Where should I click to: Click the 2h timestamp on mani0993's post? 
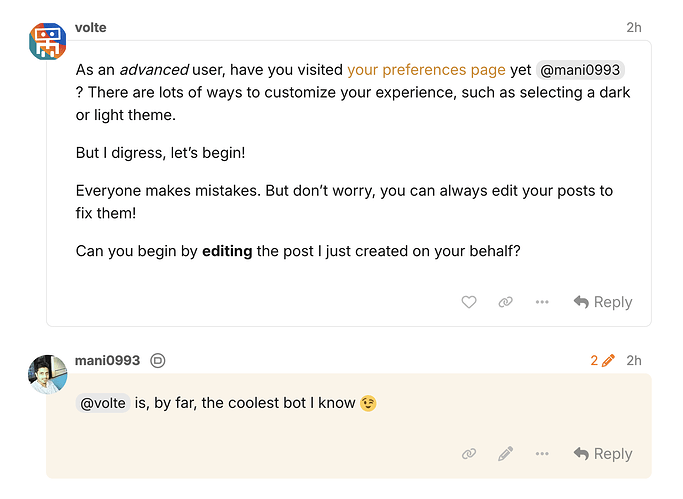[x=634, y=361]
